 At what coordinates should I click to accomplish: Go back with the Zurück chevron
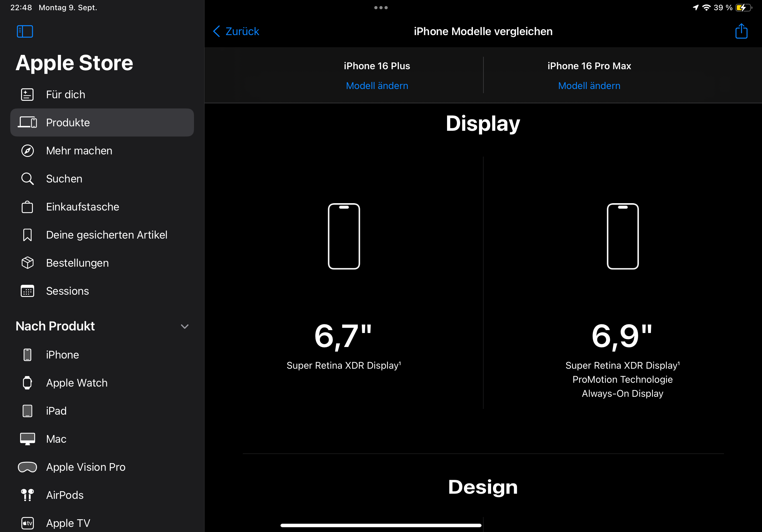point(217,32)
